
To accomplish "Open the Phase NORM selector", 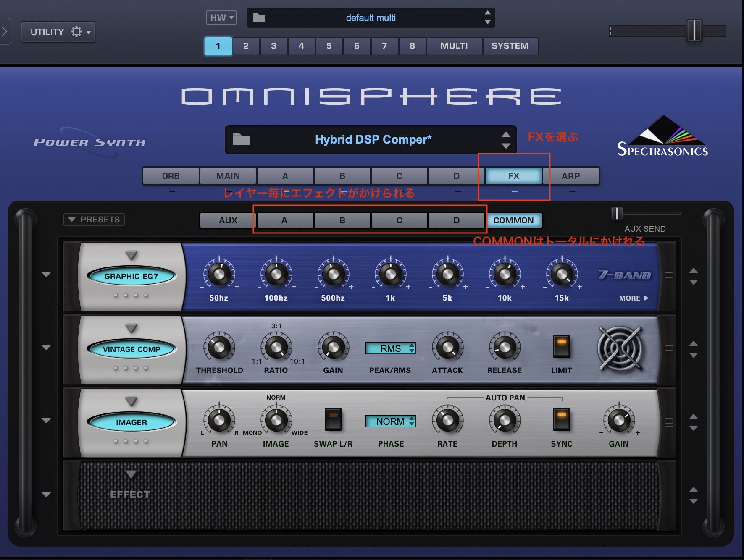I will tap(391, 421).
